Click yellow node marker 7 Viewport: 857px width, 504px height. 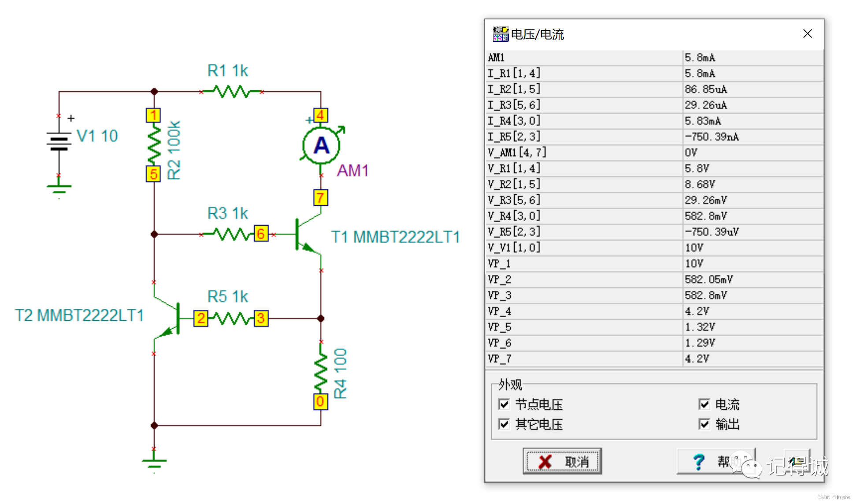click(x=320, y=198)
